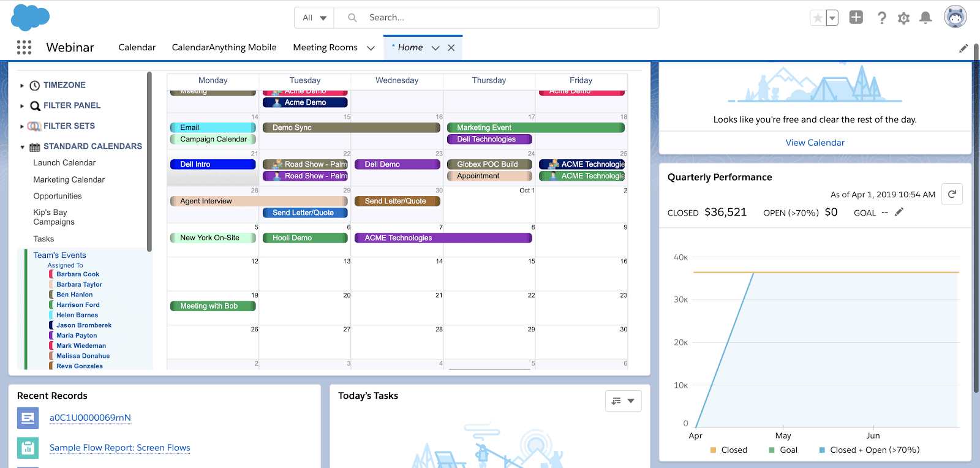Edit the quarterly goal pencil icon
Screen dimensions: 980x468
pyautogui.click(x=899, y=212)
